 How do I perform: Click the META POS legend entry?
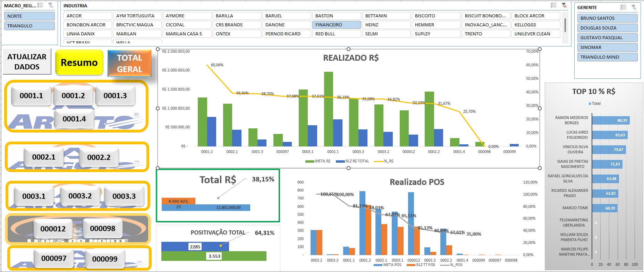pos(388,265)
